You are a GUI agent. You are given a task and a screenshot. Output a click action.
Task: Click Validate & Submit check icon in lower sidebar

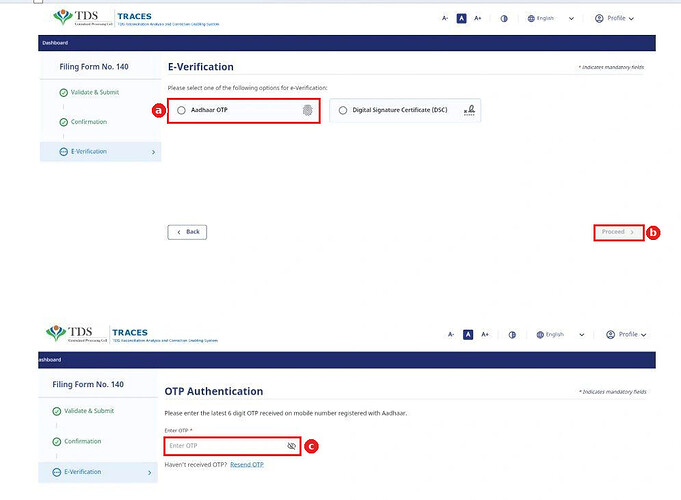point(56,411)
